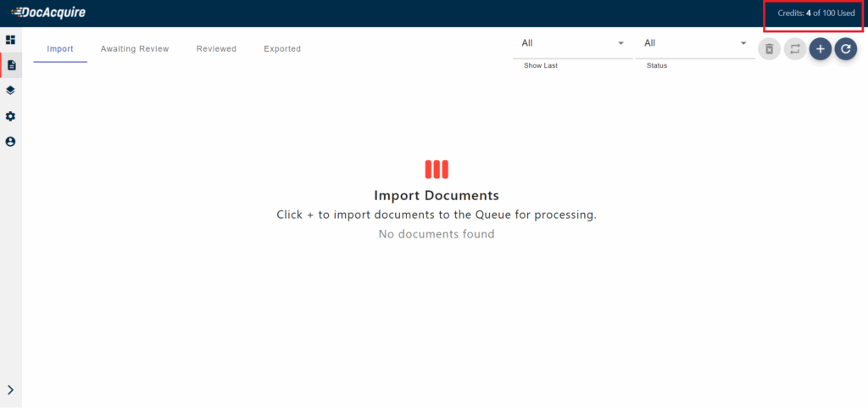The height and width of the screenshot is (408, 868).
Task: Expand the sidebar with the chevron arrow
Action: point(10,390)
